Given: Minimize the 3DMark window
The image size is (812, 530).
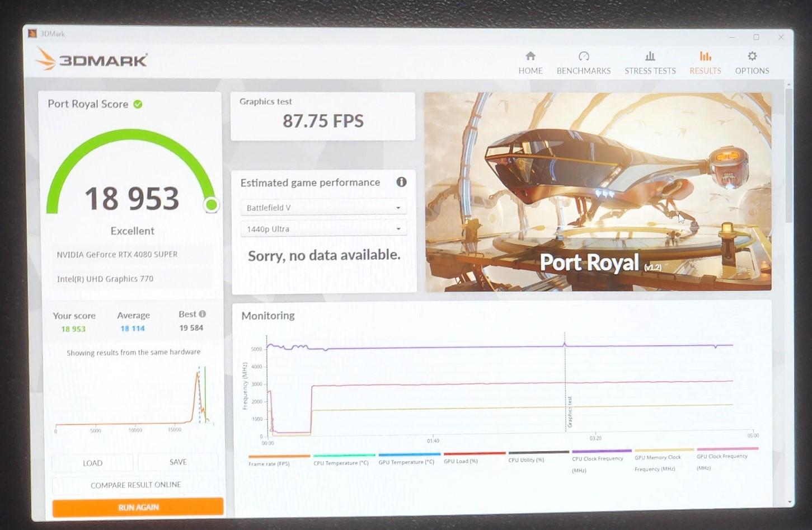Looking at the screenshot, I should click(x=731, y=37).
